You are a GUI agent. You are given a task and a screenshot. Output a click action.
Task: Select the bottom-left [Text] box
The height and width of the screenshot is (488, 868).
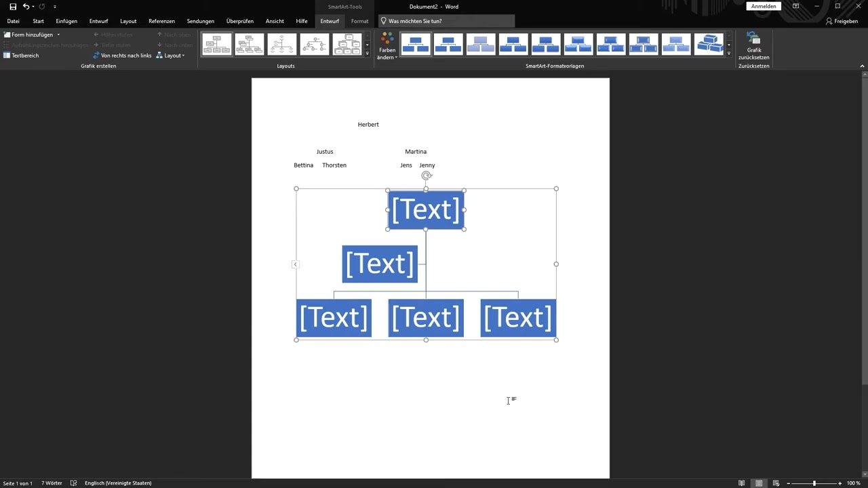pyautogui.click(x=334, y=318)
